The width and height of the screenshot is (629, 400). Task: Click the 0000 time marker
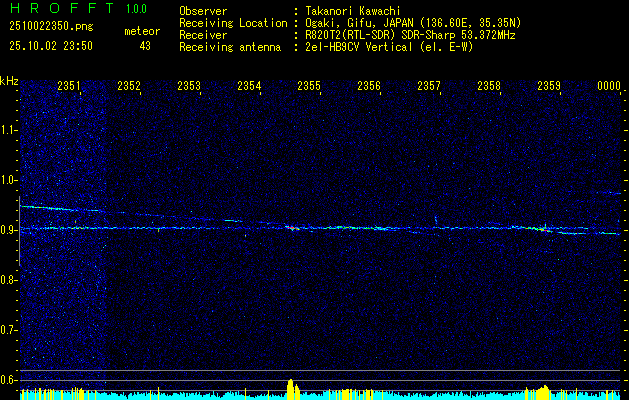pos(609,87)
